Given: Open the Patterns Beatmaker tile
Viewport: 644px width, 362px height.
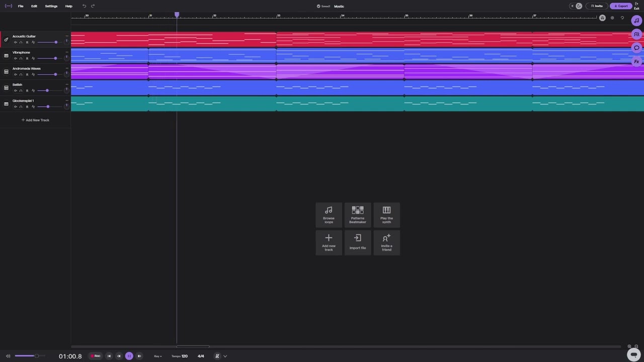Looking at the screenshot, I should pyautogui.click(x=358, y=215).
